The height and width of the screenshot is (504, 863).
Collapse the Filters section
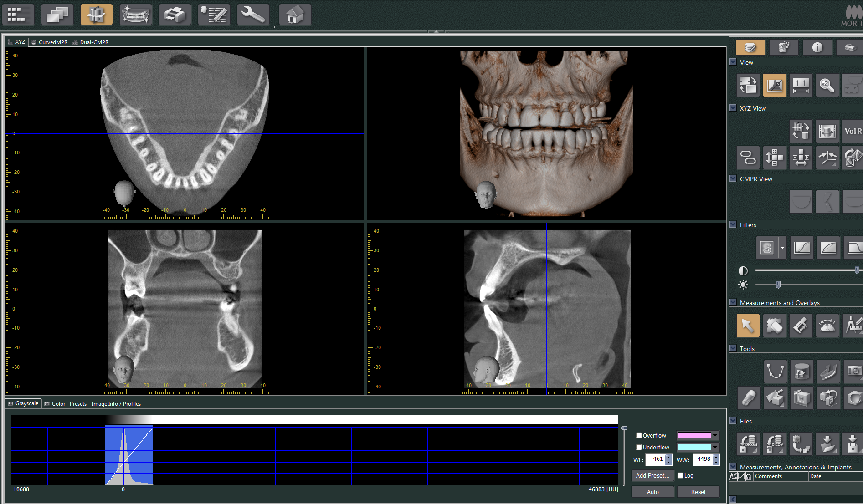coord(732,224)
